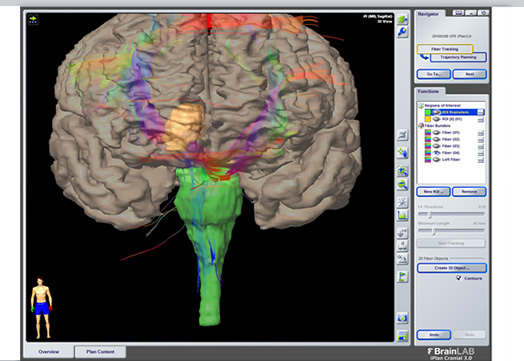Collapse the Regions of Interest tree node
Viewport: 524px width, 361px height.
click(x=421, y=106)
